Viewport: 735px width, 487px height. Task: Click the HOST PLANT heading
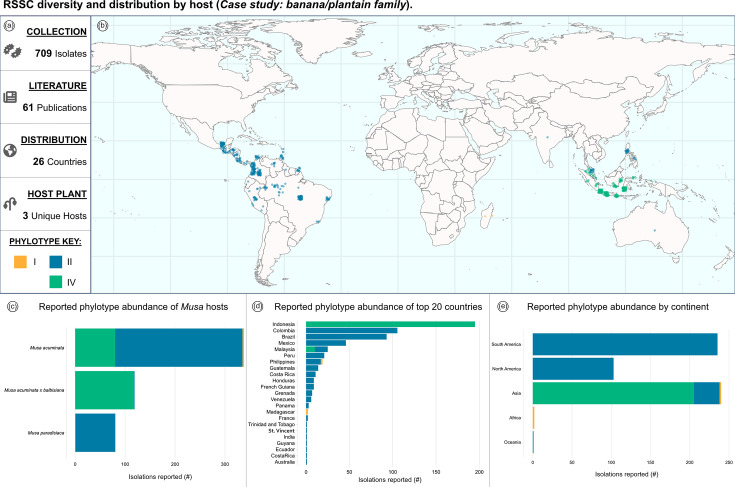pyautogui.click(x=57, y=194)
